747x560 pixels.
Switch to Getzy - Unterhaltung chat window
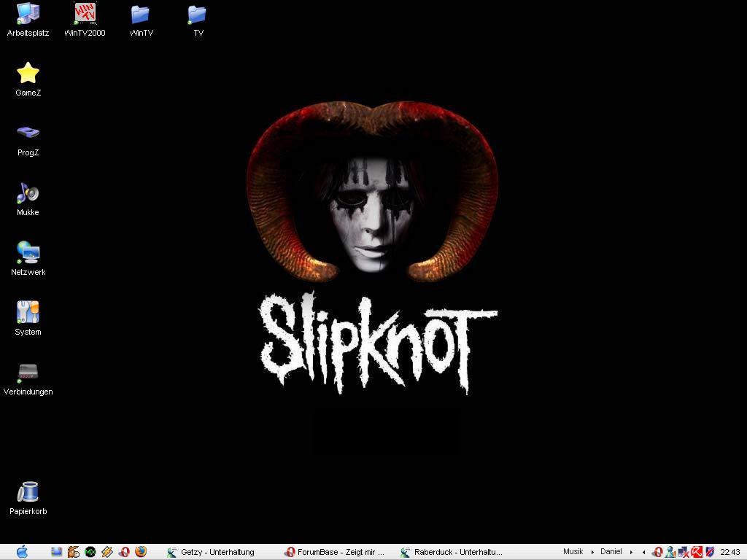pyautogui.click(x=211, y=552)
